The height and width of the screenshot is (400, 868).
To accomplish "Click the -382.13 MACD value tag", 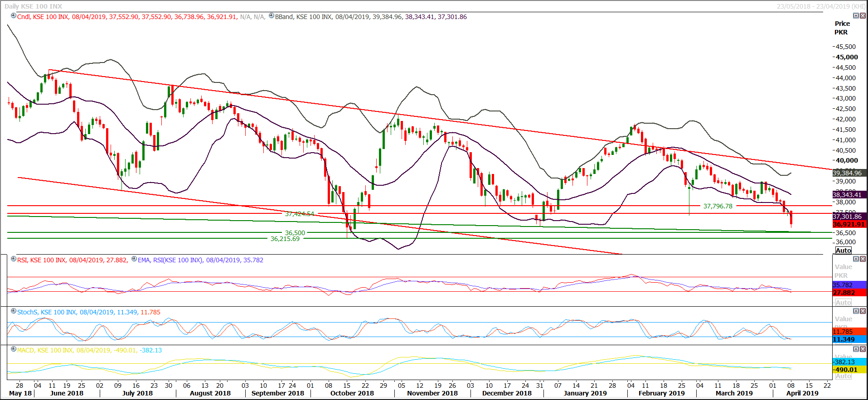I will tap(849, 362).
